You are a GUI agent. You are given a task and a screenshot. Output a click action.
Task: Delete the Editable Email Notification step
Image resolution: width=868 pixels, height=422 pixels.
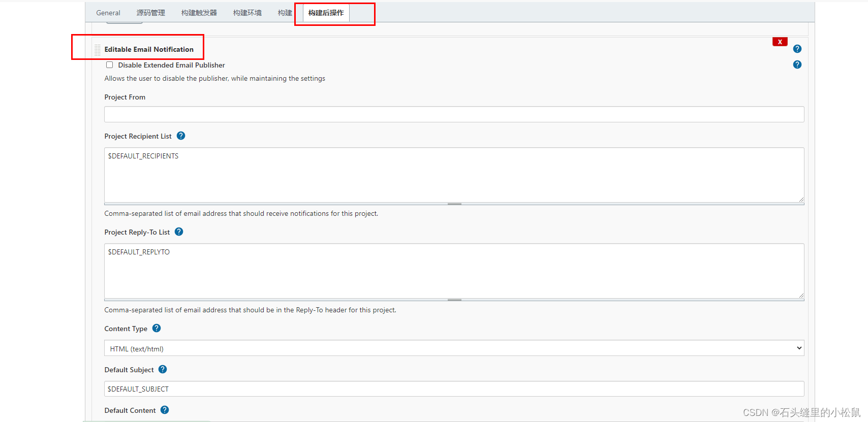[780, 42]
